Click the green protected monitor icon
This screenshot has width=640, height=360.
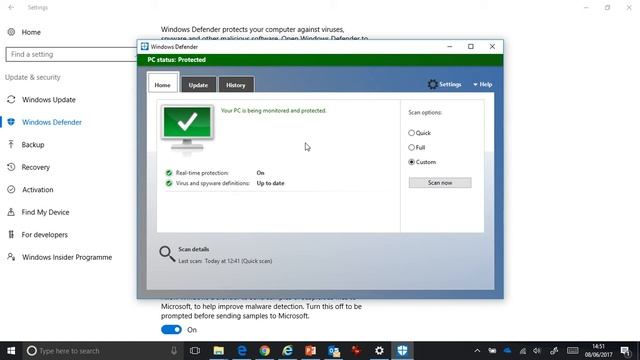(187, 128)
